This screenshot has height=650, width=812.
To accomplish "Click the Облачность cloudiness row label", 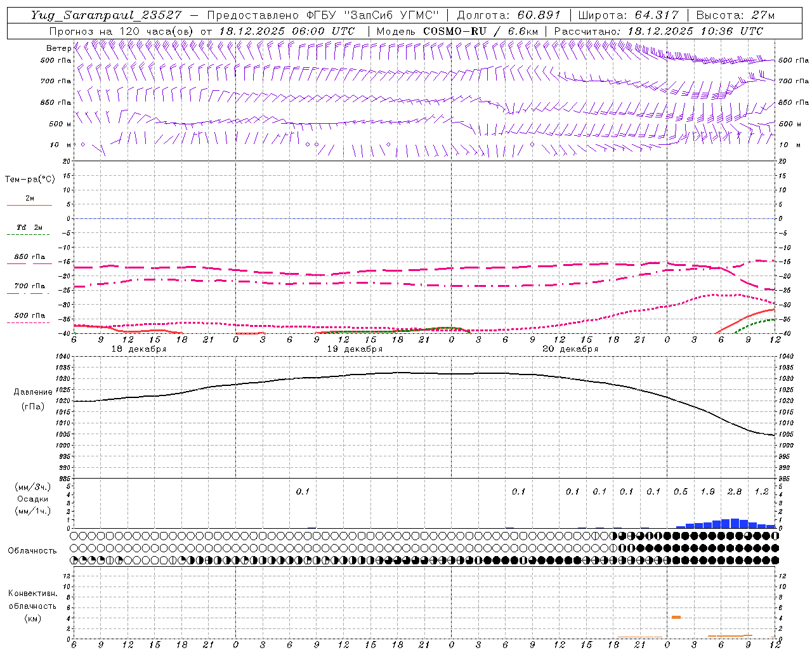I will (x=32, y=550).
